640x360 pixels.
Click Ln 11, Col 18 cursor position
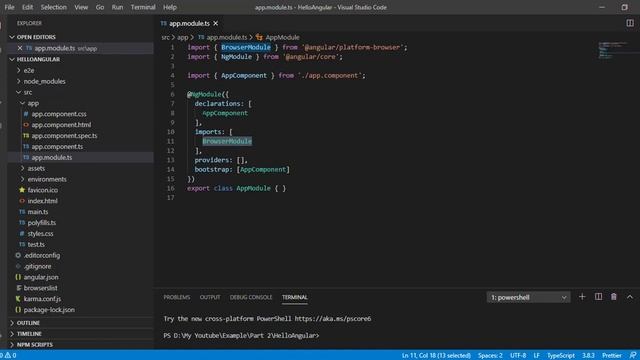pos(436,355)
